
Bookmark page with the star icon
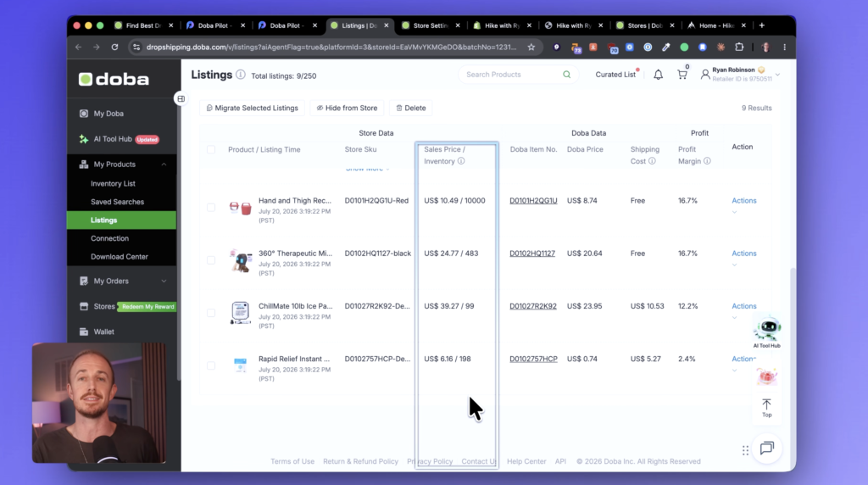[x=531, y=47]
